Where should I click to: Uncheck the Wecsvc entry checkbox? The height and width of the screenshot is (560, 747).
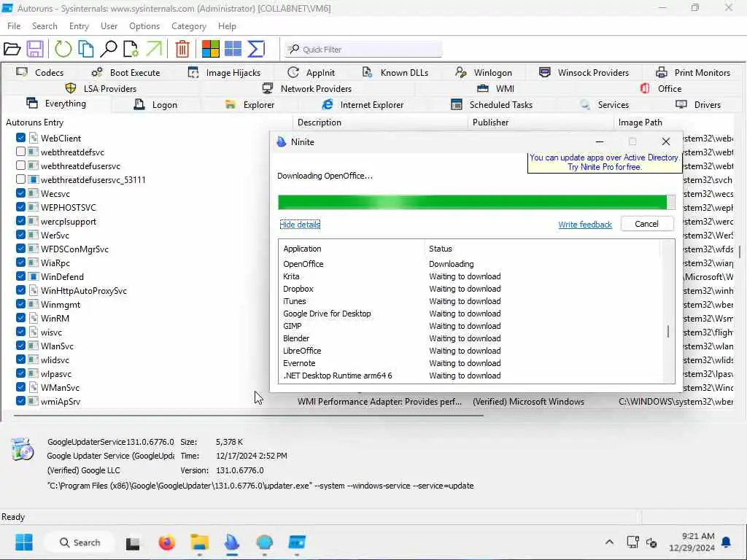pos(20,192)
